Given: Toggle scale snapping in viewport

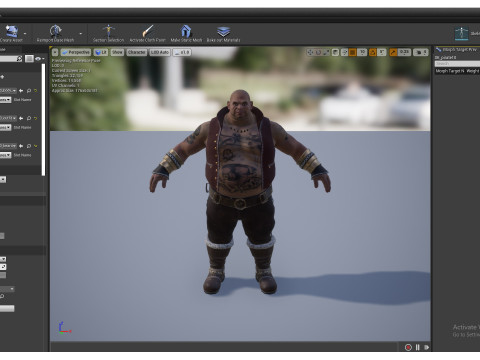Looking at the screenshot, I should 393,52.
